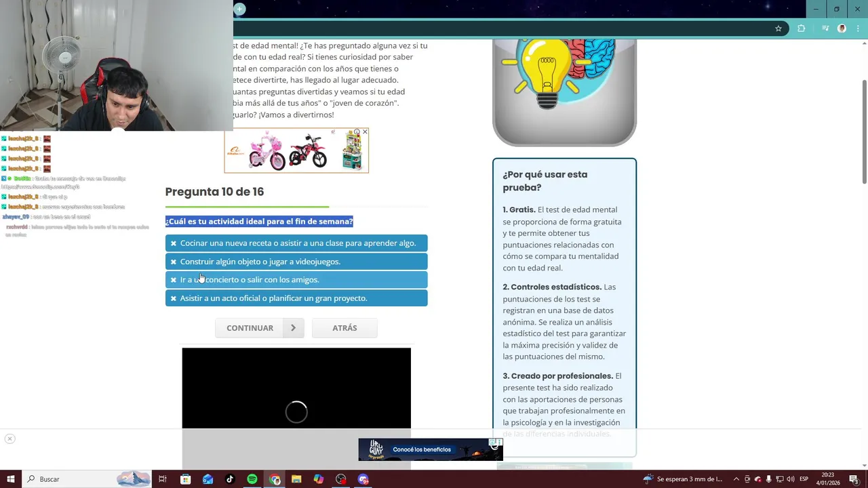Open Microsoft Store from the taskbar
868x488 pixels.
(x=185, y=479)
